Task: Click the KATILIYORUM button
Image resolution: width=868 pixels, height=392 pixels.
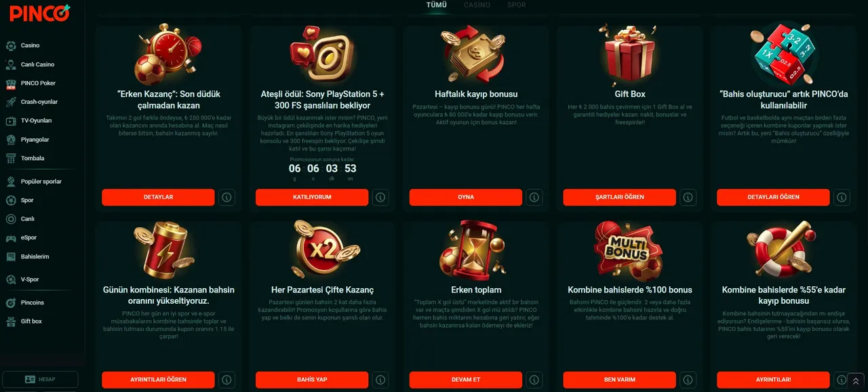Action: coord(312,197)
